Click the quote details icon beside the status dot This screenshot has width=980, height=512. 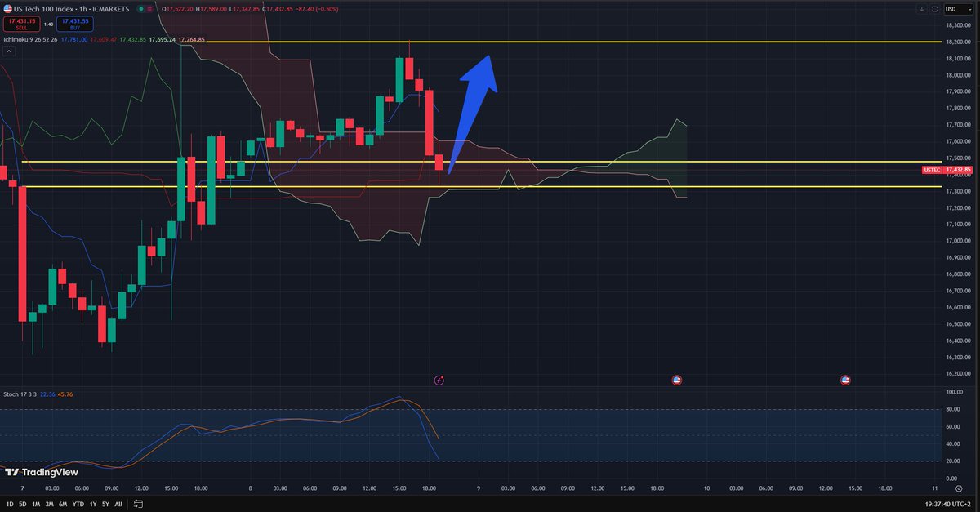coord(149,9)
